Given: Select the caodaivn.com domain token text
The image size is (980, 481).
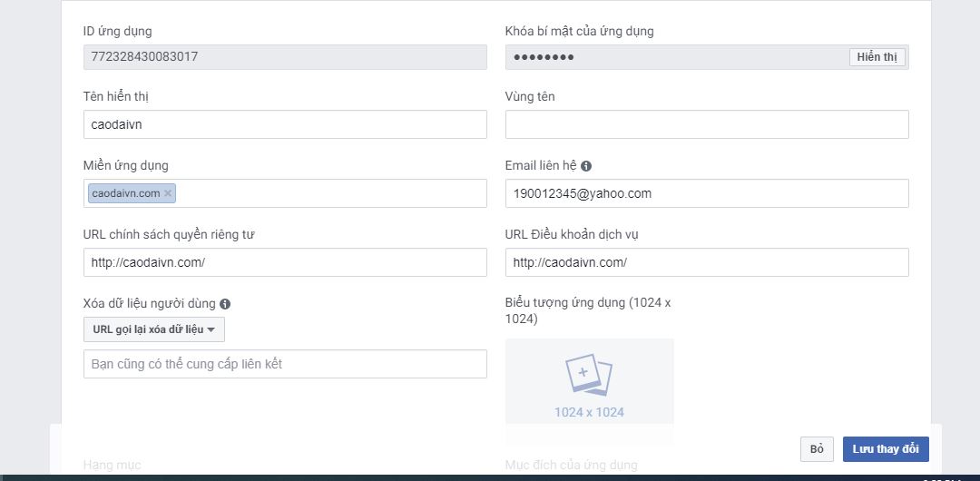Looking at the screenshot, I should click(x=125, y=193).
